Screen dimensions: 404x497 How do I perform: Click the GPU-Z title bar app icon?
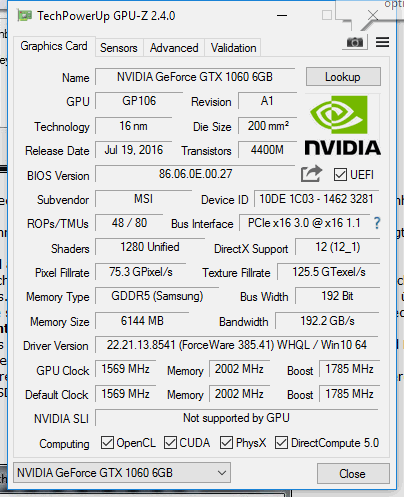[25, 15]
